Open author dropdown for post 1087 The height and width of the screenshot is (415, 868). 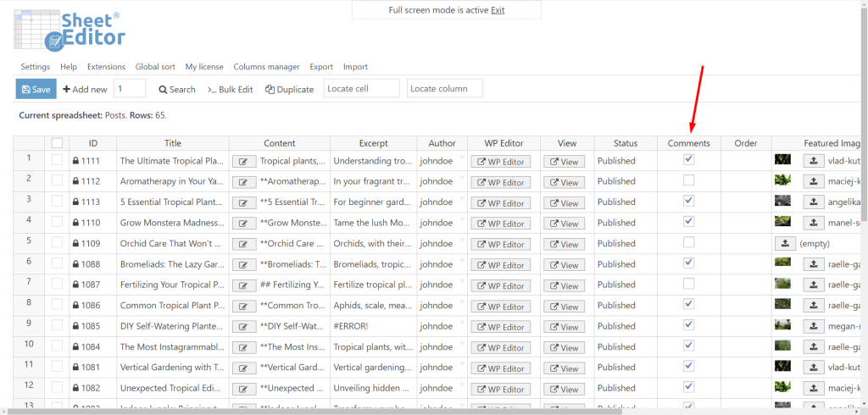coord(460,282)
